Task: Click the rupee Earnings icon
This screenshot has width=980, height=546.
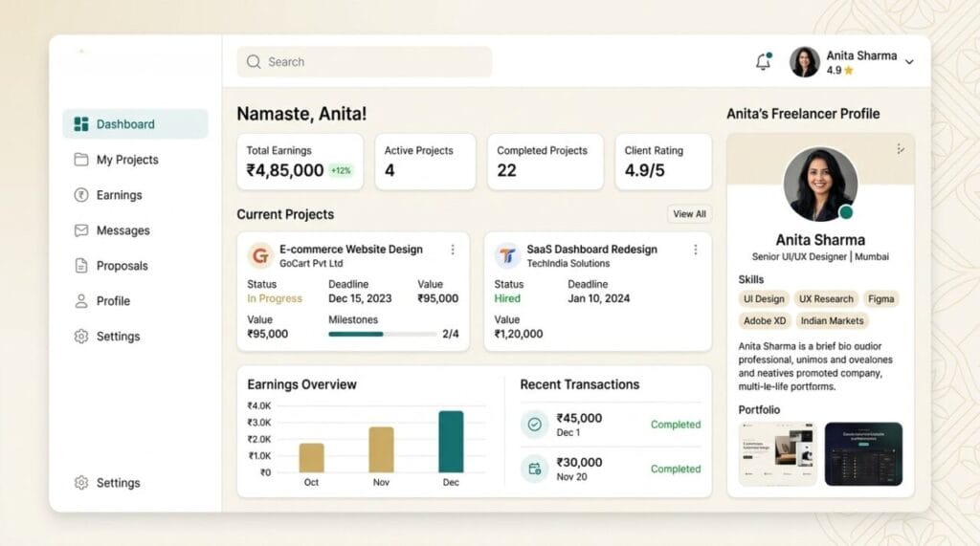Action: coord(81,195)
